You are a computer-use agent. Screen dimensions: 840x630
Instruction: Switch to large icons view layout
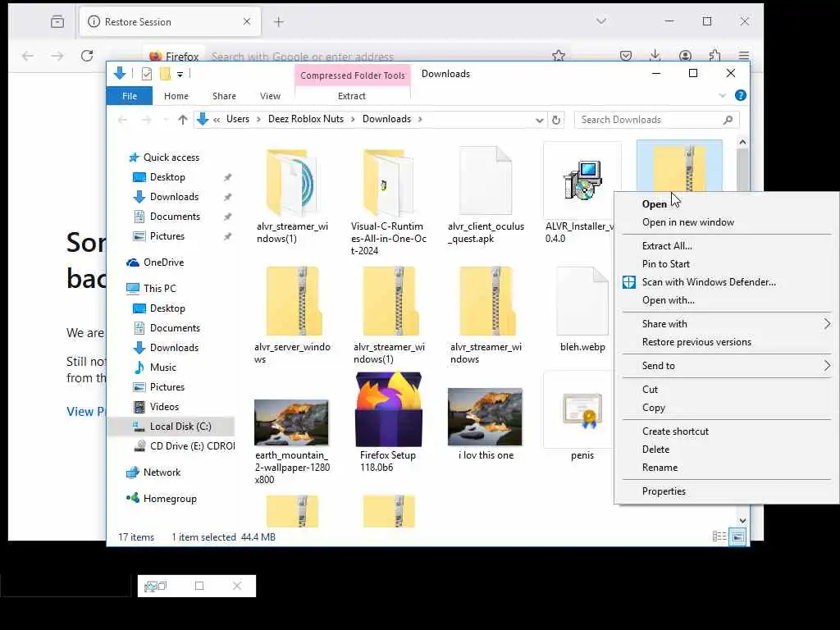click(x=737, y=536)
